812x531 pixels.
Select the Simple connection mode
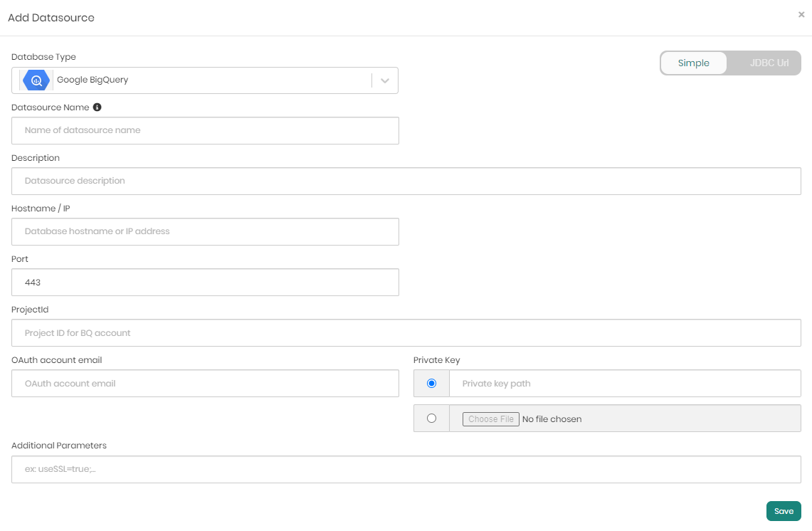[693, 63]
